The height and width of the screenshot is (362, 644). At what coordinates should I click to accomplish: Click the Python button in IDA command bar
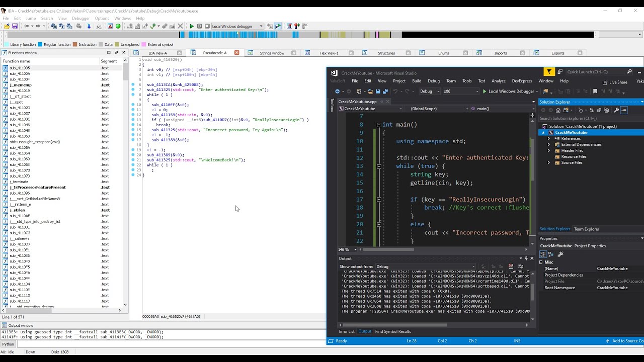tap(8, 344)
